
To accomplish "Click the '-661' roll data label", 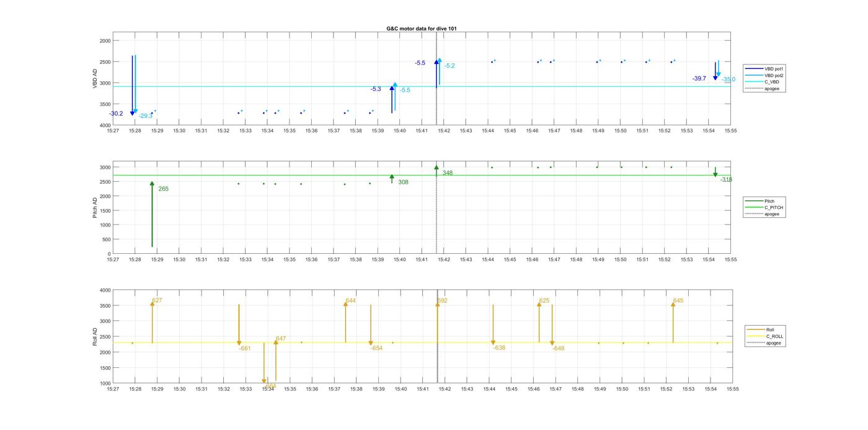I will [x=245, y=349].
